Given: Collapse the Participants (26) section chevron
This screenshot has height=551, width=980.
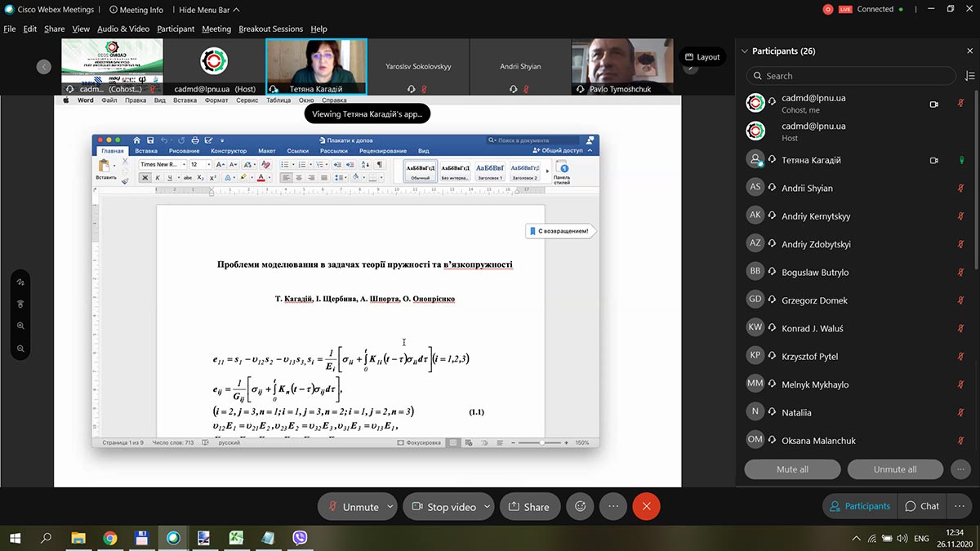Looking at the screenshot, I should pos(744,51).
